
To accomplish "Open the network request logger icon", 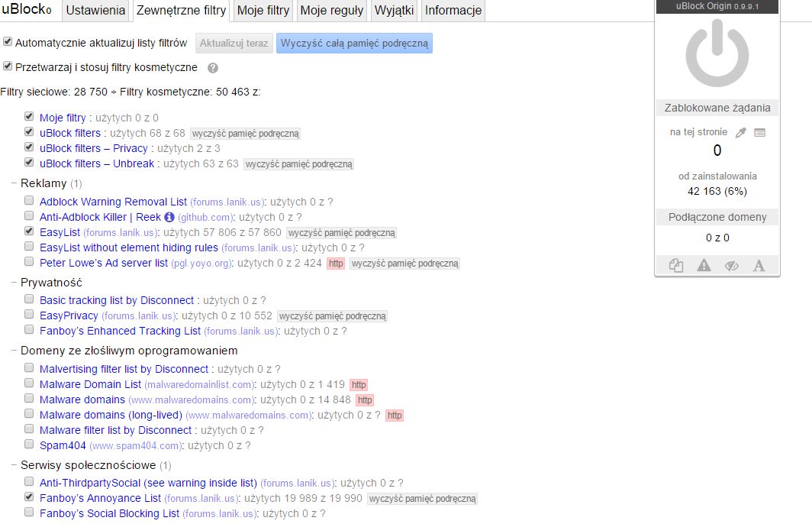I will click(x=759, y=133).
